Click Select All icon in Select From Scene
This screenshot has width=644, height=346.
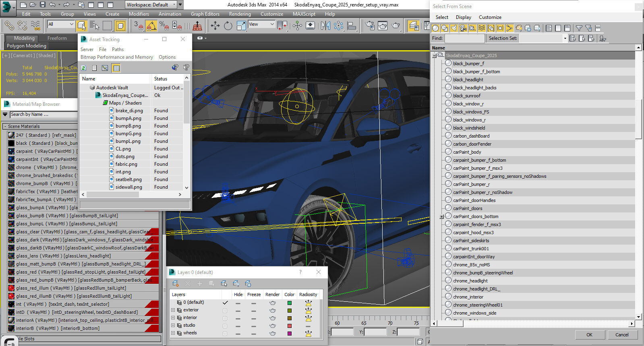[549, 28]
